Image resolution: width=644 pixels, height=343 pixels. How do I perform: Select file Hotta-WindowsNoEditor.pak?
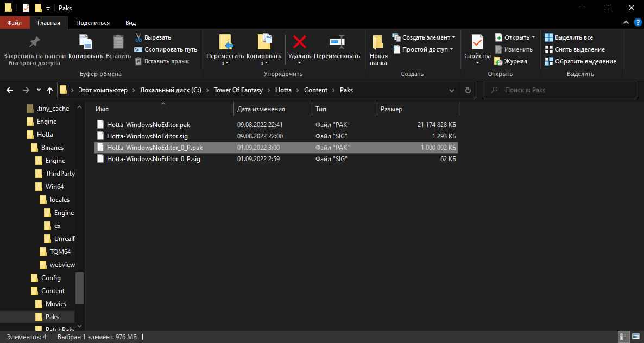[276, 124]
